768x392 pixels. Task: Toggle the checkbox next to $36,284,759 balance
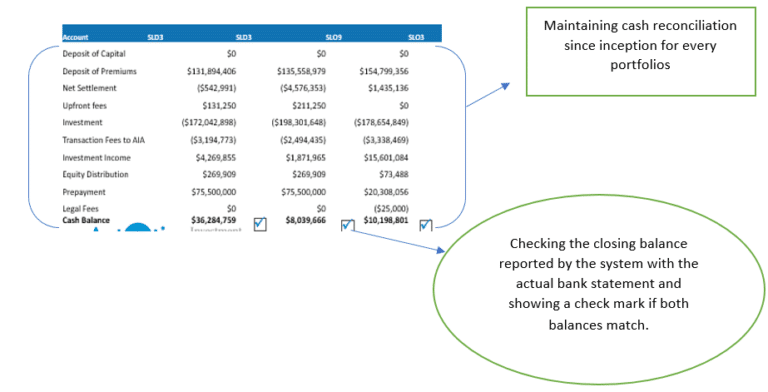point(260,224)
